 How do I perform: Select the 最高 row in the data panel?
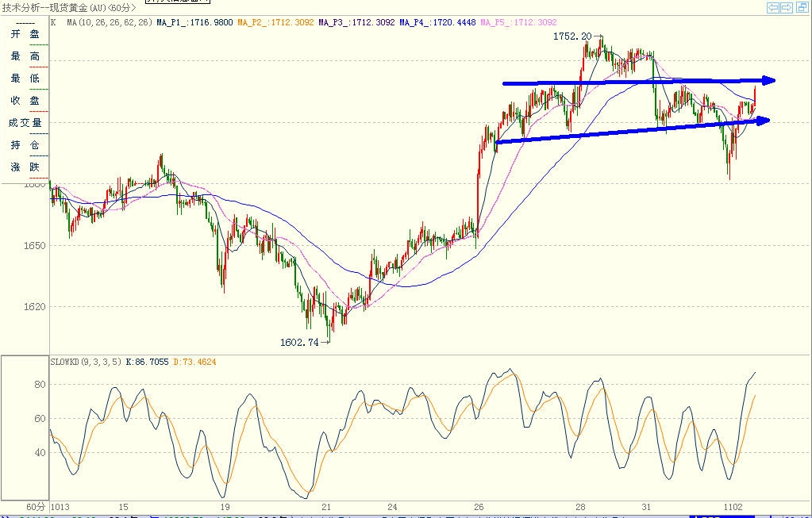pos(25,56)
